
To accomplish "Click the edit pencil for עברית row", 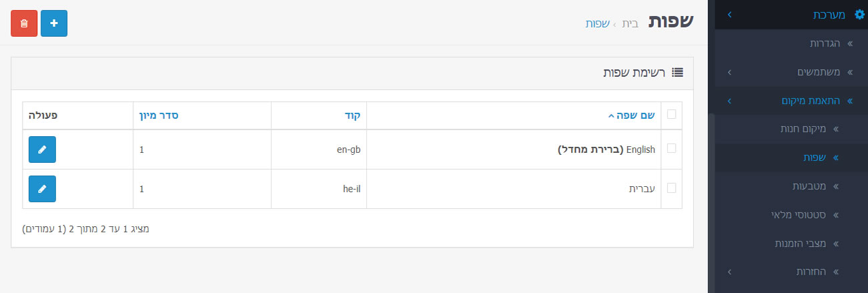I will [42, 189].
